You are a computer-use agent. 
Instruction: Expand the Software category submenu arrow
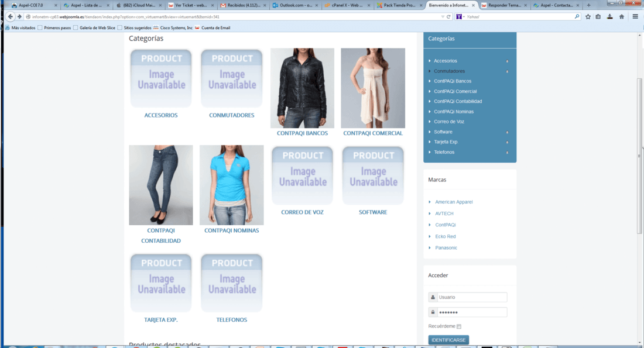[x=507, y=132]
